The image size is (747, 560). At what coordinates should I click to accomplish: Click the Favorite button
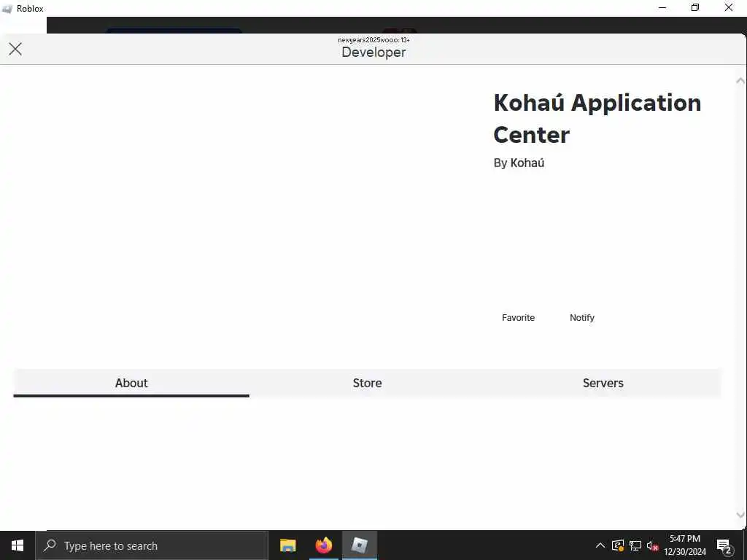(x=518, y=318)
